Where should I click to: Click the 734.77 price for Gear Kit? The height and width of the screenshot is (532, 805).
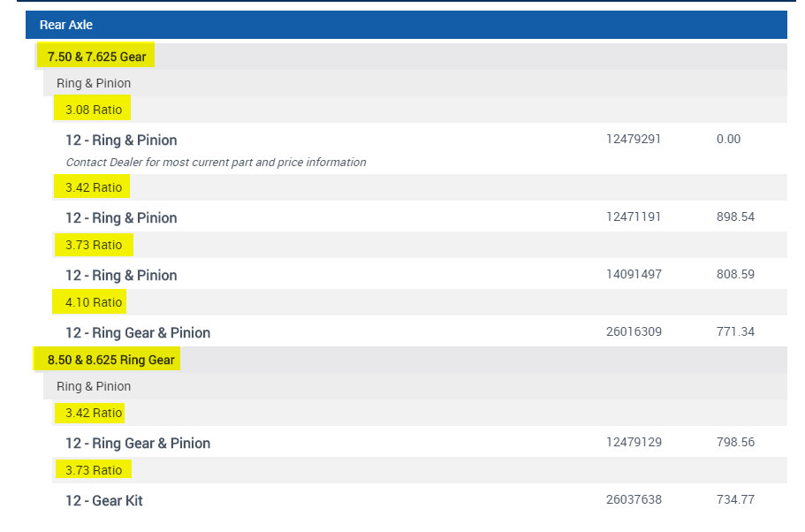[735, 499]
